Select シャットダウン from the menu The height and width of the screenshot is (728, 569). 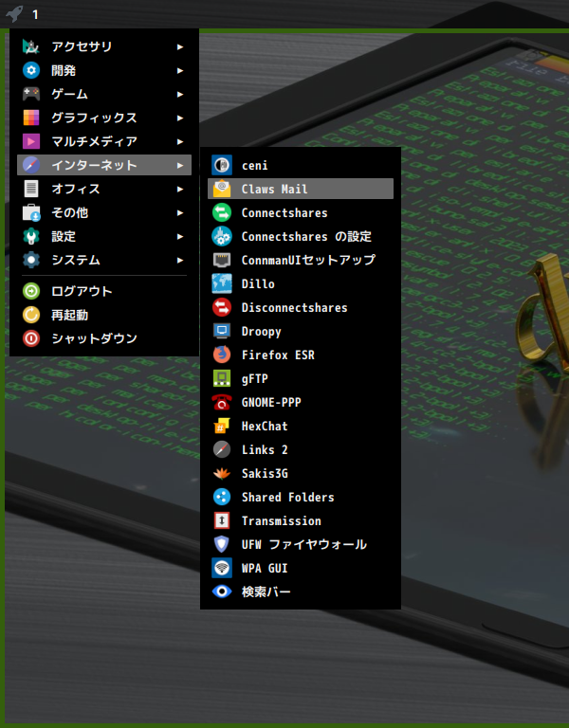pos(104,338)
